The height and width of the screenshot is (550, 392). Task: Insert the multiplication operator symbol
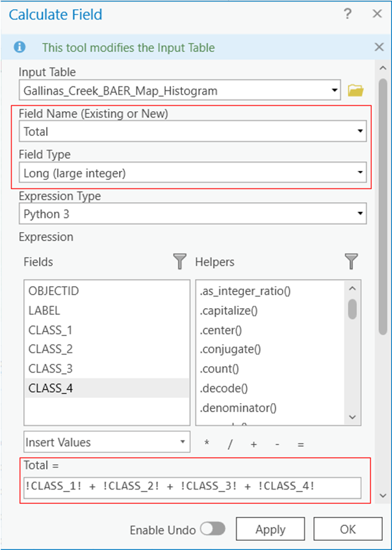pos(207,444)
